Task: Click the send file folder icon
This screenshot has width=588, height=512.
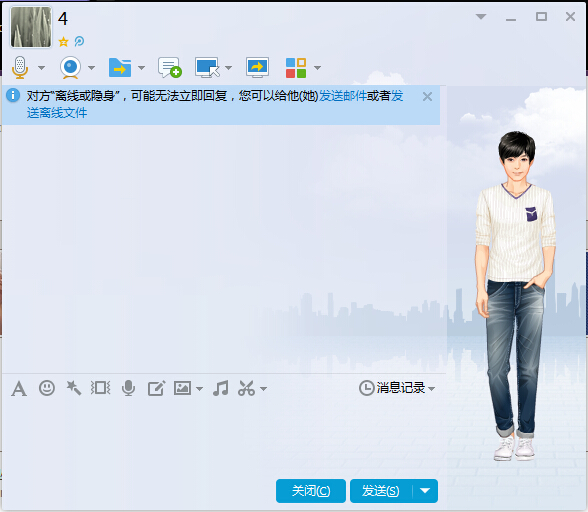Action: [120, 68]
